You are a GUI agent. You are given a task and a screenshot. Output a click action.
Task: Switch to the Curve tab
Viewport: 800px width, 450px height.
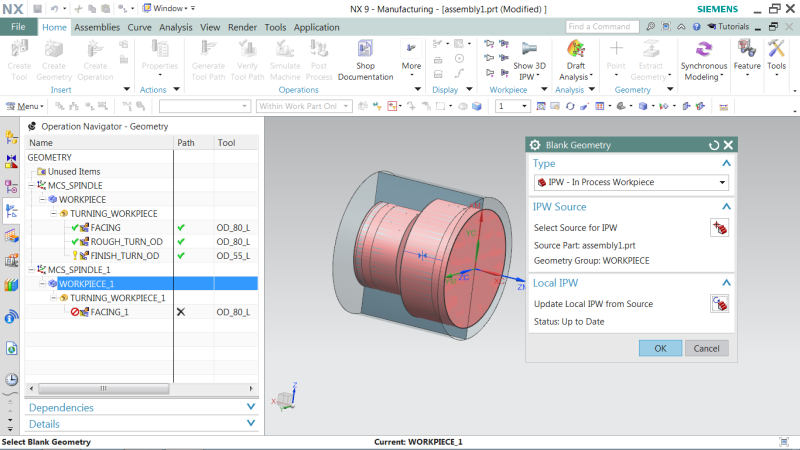(x=139, y=27)
